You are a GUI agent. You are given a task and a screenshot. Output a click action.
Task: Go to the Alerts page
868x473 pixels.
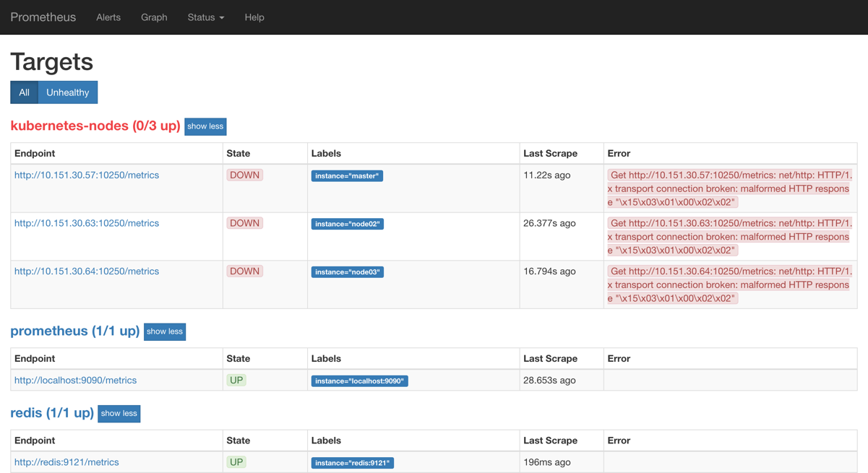tap(108, 17)
